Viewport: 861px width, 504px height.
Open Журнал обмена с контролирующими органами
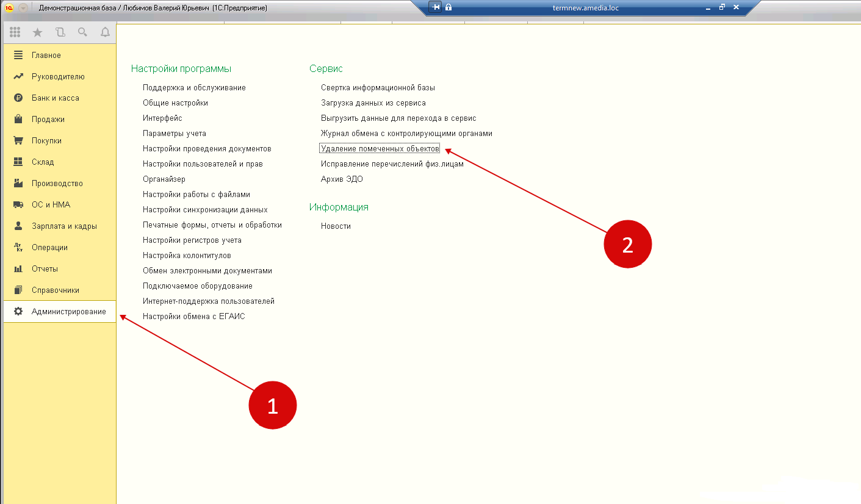(406, 133)
